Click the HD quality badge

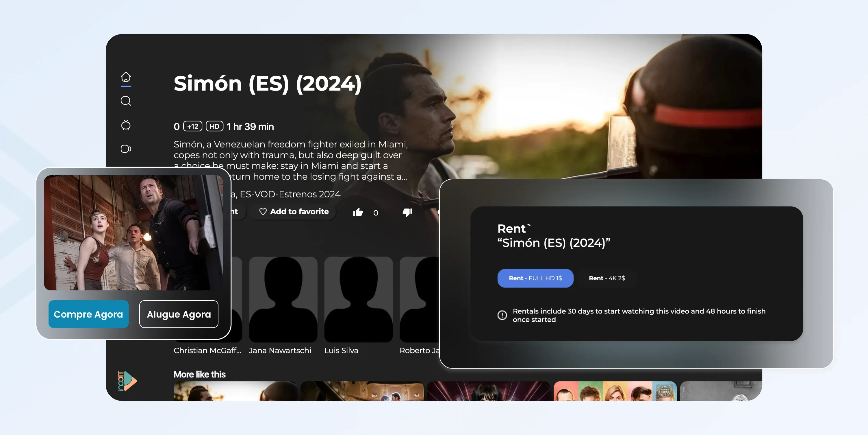(214, 126)
